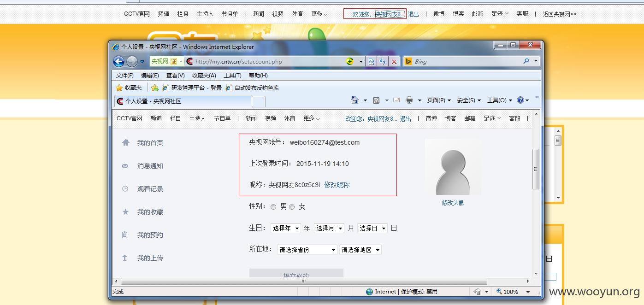Click the search magnifier in Bing box
The height and width of the screenshot is (305, 644).
click(x=526, y=61)
